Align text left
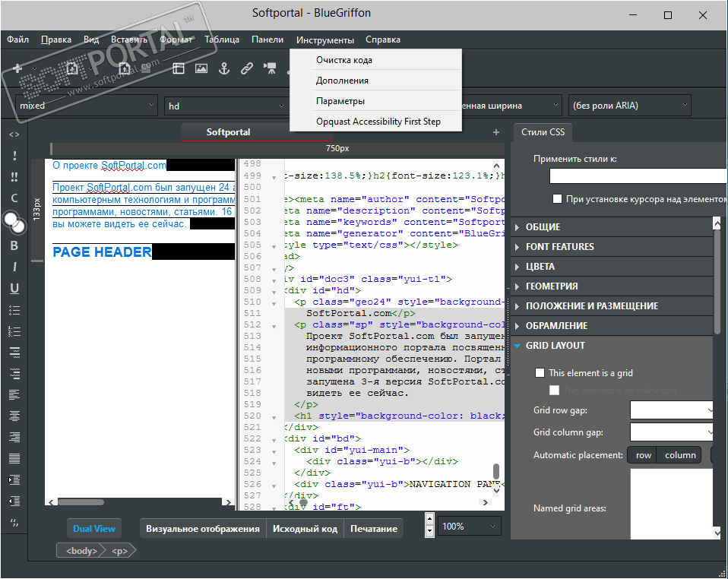Viewport: 728px width, 579px height. pos(14,394)
